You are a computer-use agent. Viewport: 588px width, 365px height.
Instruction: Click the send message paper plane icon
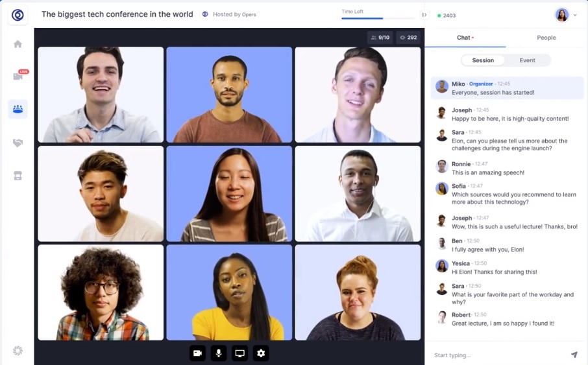pos(574,355)
